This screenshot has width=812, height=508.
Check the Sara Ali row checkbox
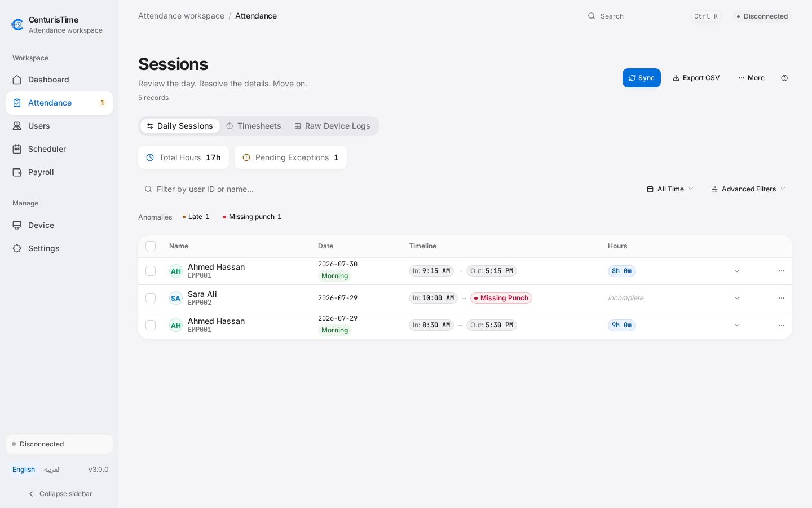[151, 298]
